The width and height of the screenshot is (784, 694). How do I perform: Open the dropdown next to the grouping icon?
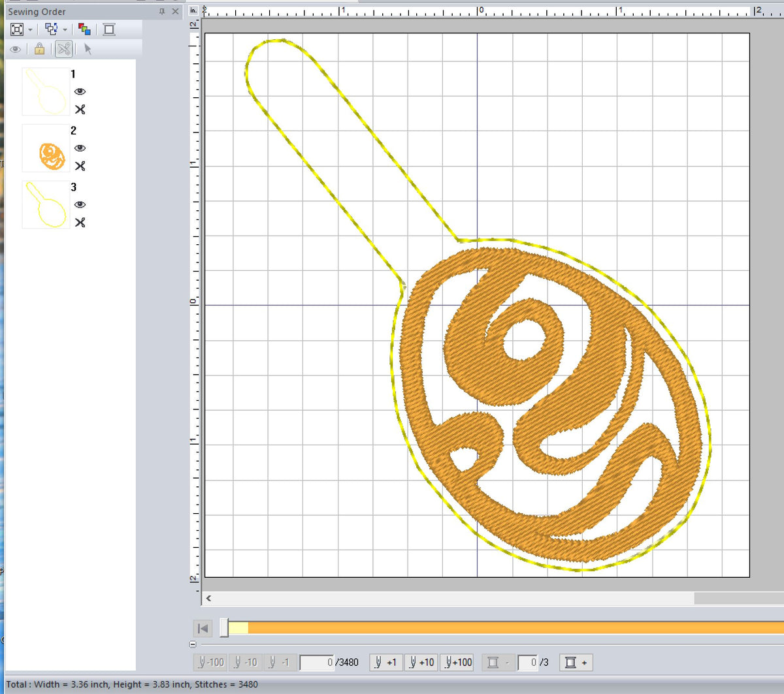tap(65, 29)
